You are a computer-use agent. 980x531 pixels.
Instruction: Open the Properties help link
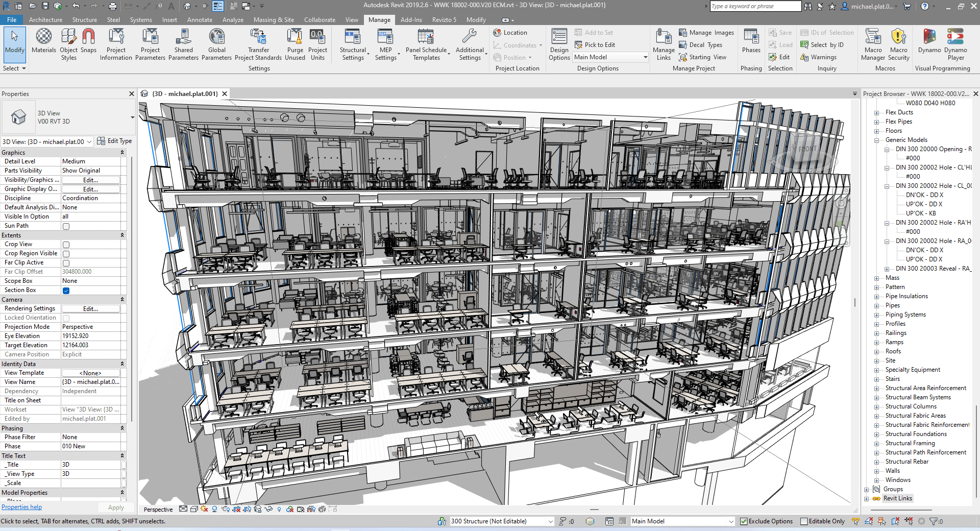click(21, 507)
